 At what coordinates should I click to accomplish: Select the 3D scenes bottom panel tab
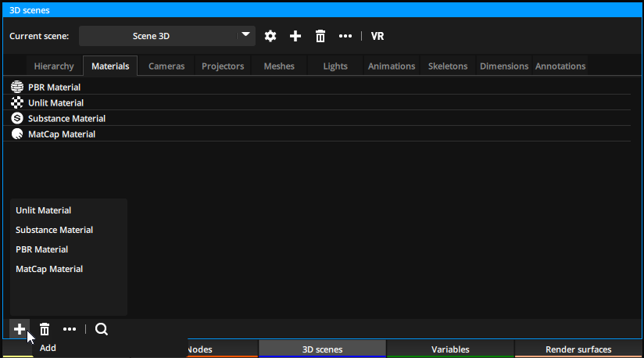tap(323, 349)
